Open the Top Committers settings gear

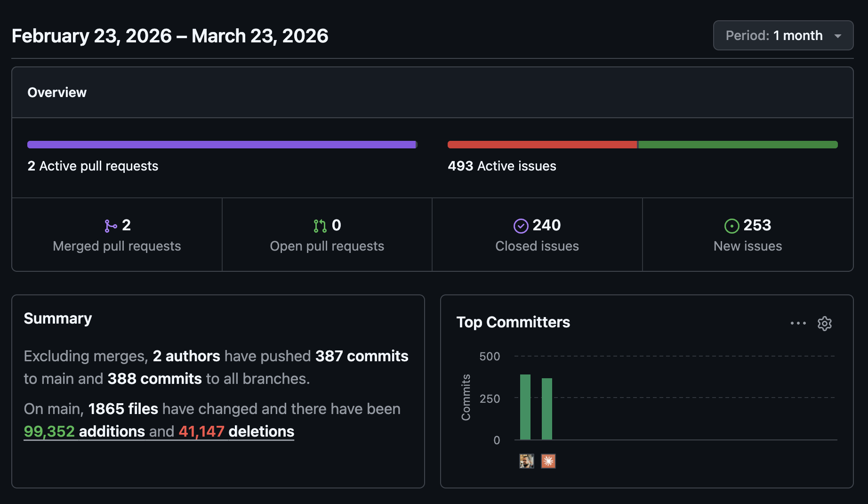click(825, 324)
